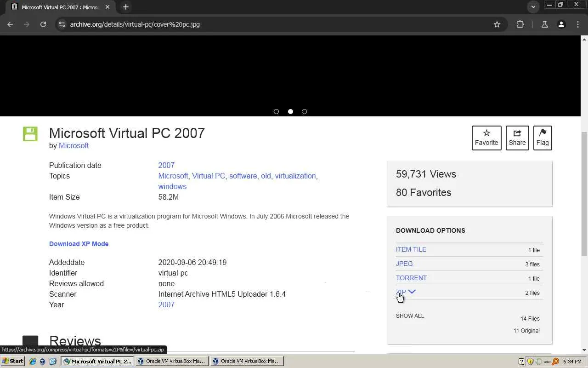The width and height of the screenshot is (588, 368).
Task: Open the yellow security shield tray icon
Action: tap(531, 362)
